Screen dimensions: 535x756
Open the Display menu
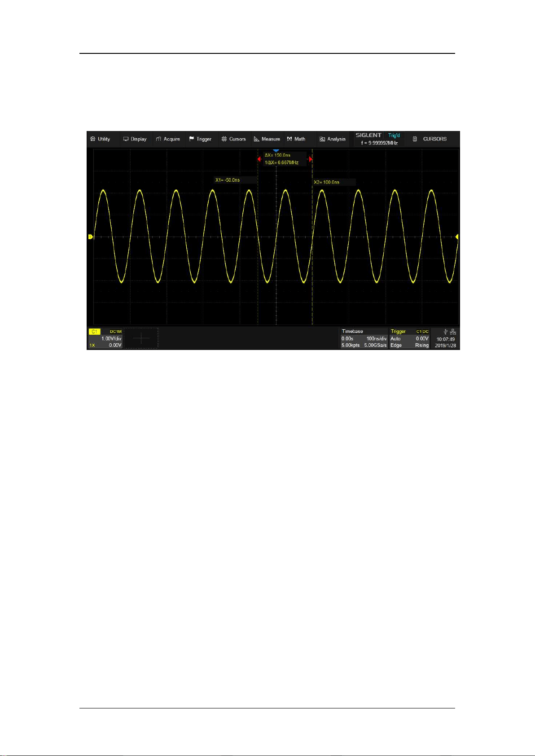pos(135,139)
